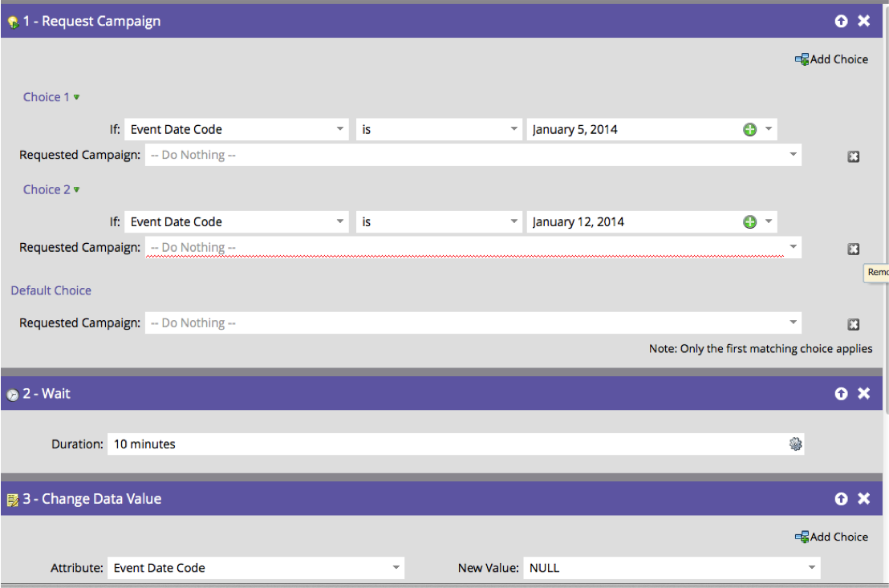Expand the Choice 2 dropdown menu
Screen dimensions: 889x588
[77, 190]
